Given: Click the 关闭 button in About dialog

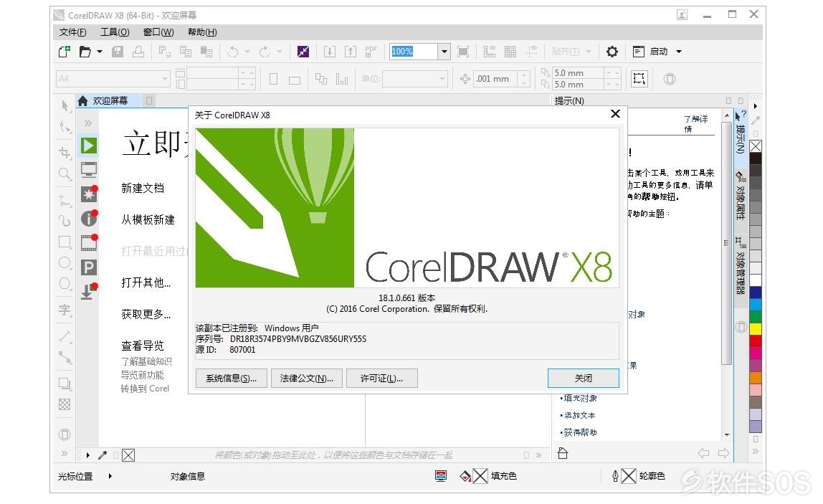Looking at the screenshot, I should pos(583,378).
